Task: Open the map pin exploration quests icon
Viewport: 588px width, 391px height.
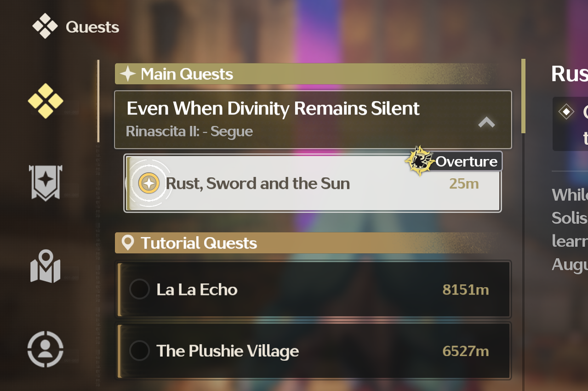Action: click(x=45, y=266)
